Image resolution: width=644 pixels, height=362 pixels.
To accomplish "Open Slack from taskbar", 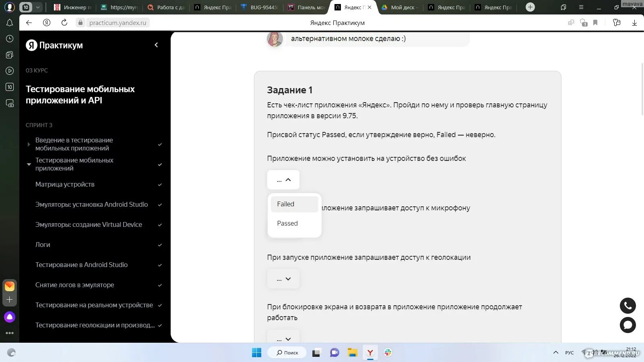I will click(x=388, y=353).
